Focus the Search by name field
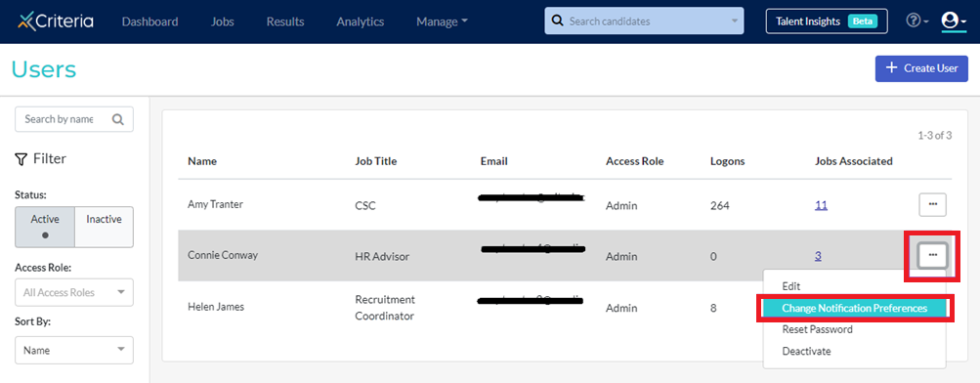The height and width of the screenshot is (383, 980). [73, 119]
